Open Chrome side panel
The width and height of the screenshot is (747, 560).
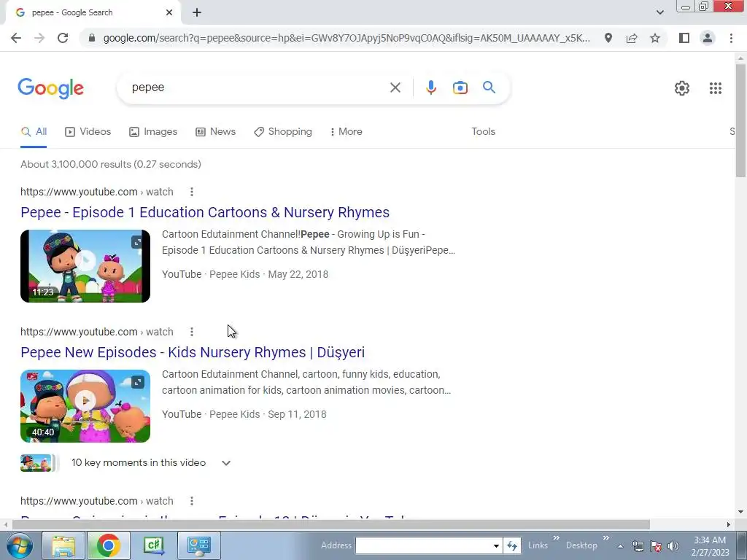[x=684, y=38]
